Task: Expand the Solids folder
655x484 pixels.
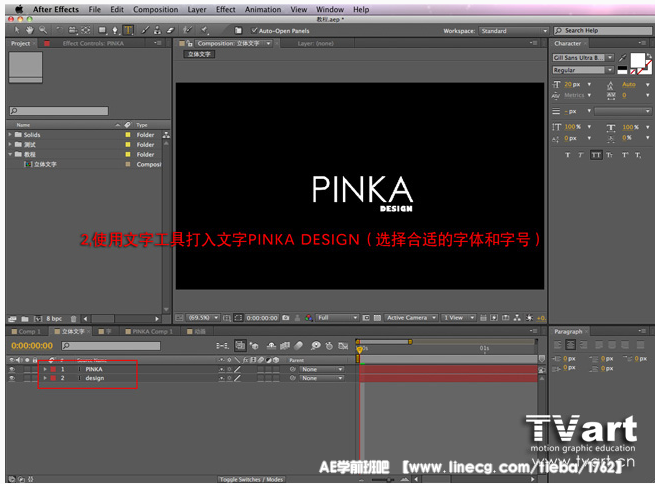Action: pos(10,134)
